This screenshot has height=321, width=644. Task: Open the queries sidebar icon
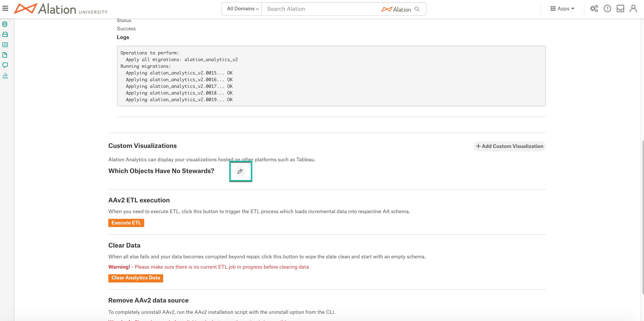[5, 45]
